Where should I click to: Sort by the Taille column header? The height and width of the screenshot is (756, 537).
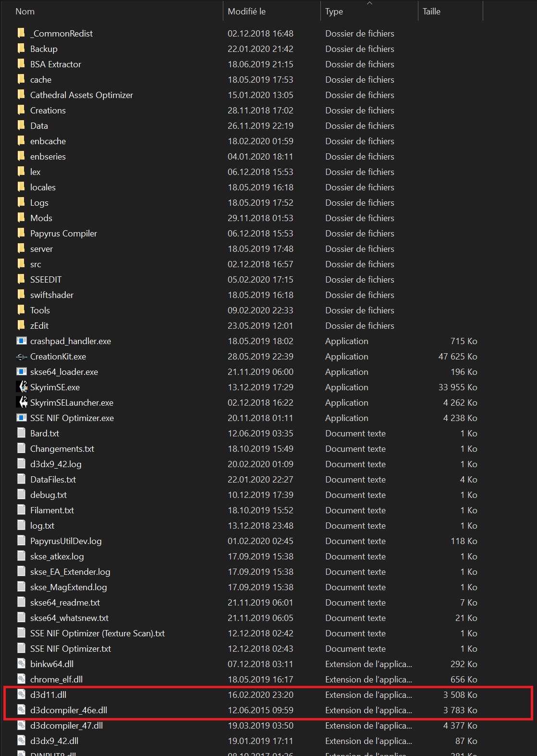click(x=431, y=12)
